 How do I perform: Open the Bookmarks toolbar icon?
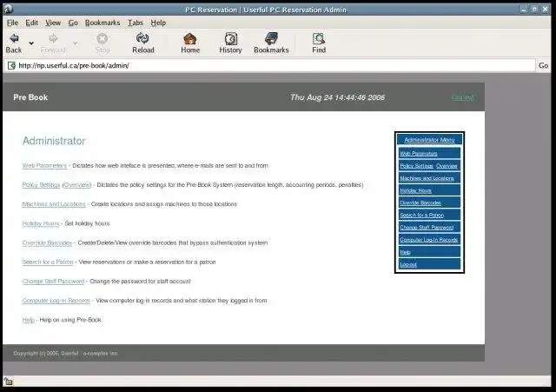271,38
